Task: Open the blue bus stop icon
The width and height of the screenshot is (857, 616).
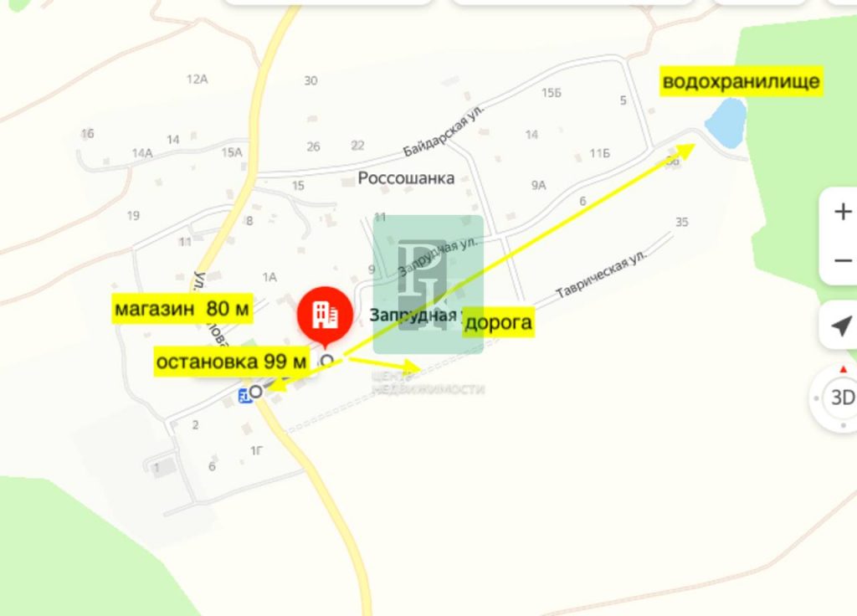Action: coord(245,396)
